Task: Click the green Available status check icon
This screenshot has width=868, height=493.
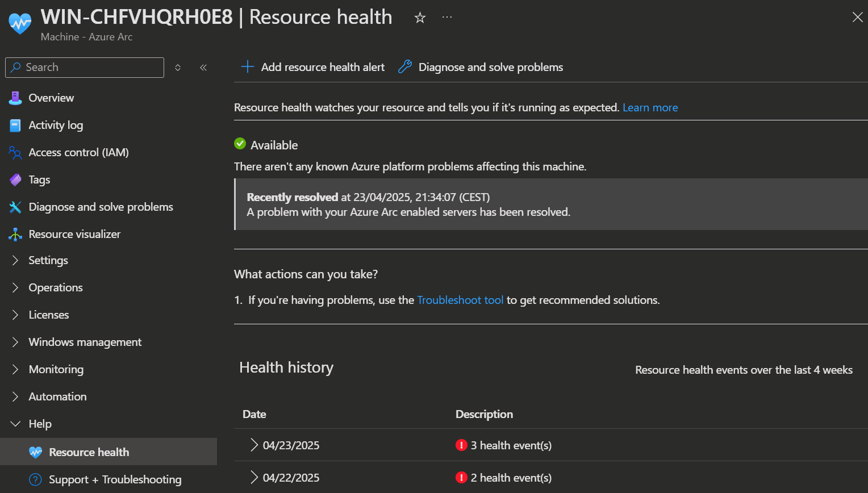Action: point(240,144)
